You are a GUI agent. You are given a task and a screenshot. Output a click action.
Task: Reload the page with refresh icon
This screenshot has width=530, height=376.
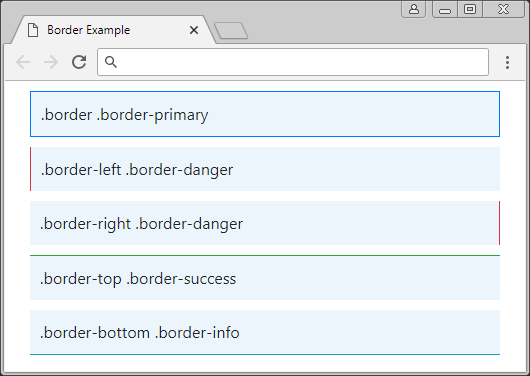[79, 62]
